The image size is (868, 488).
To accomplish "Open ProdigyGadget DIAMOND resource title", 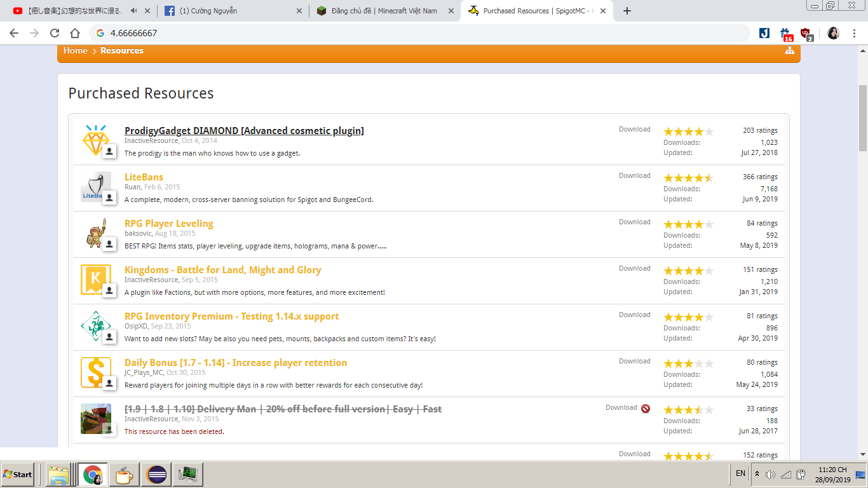I will [244, 131].
